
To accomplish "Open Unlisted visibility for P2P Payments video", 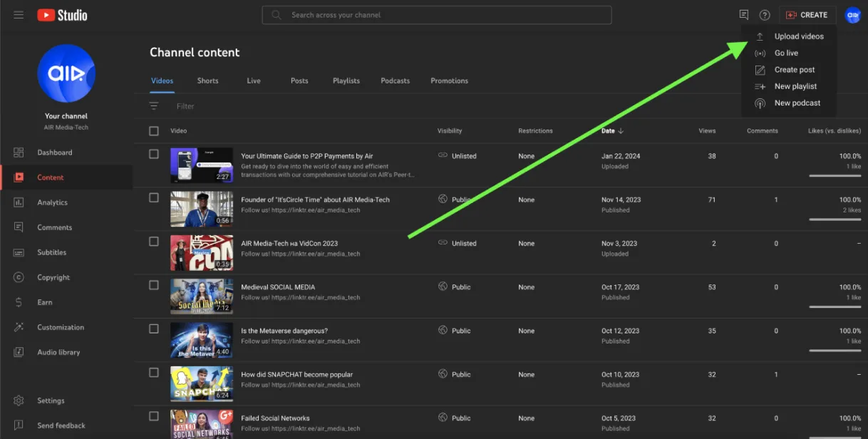I will pos(457,156).
